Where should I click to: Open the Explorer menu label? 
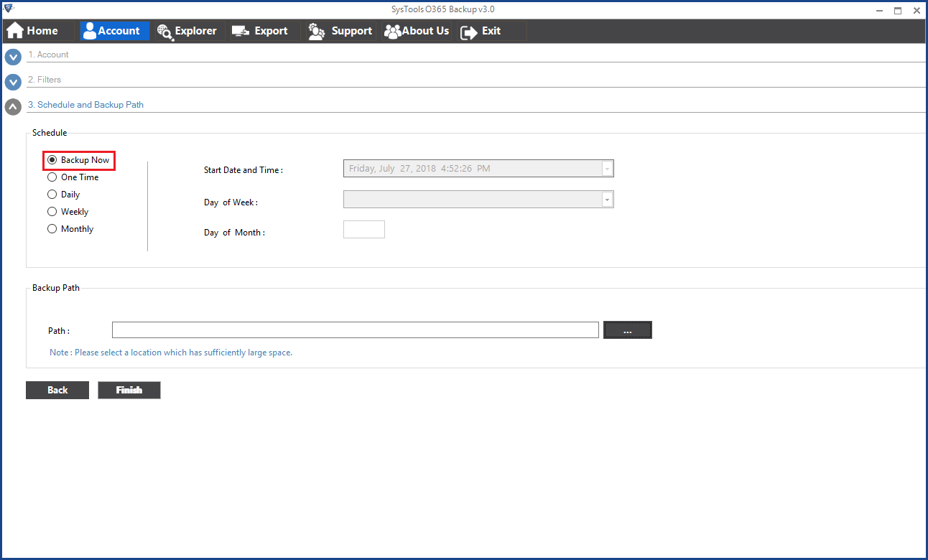(x=196, y=31)
